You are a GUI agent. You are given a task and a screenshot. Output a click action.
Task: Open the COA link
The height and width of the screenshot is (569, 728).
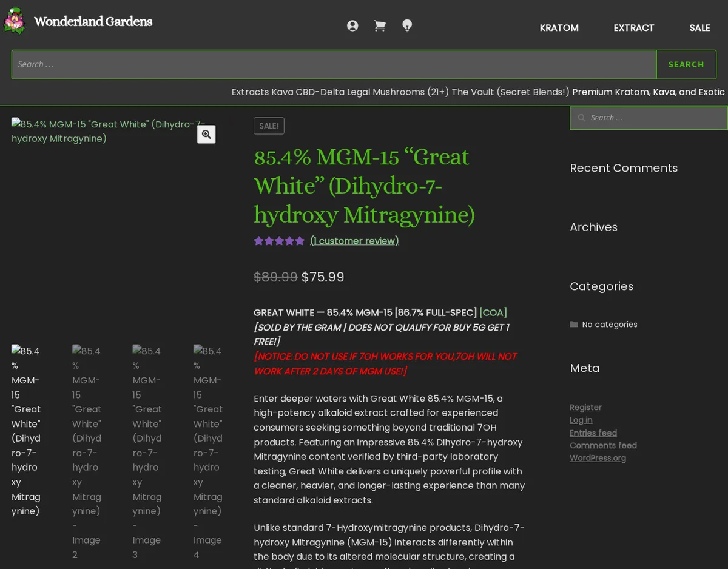(x=493, y=312)
